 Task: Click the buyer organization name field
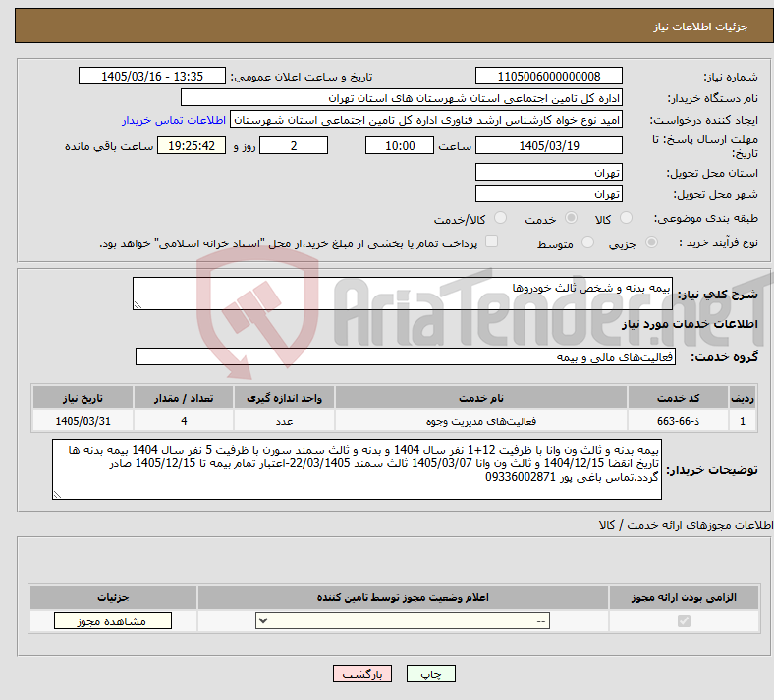pos(402,97)
